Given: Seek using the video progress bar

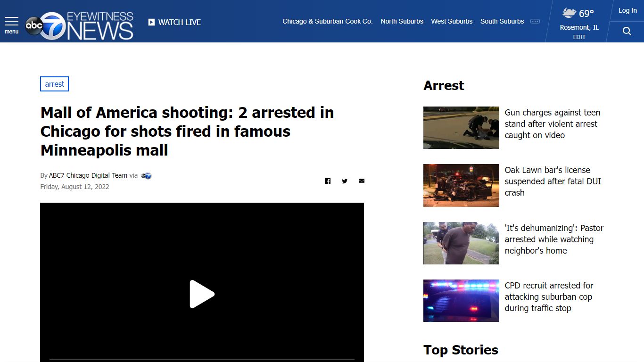Looking at the screenshot, I should pos(202,359).
